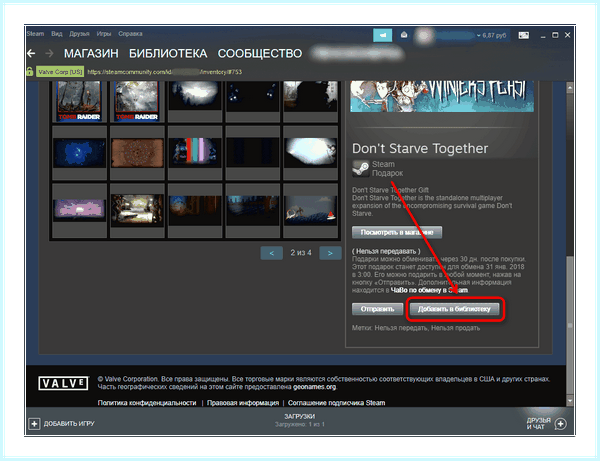600x461 pixels.
Task: Click the Don't Starve Together title
Action: [420, 148]
